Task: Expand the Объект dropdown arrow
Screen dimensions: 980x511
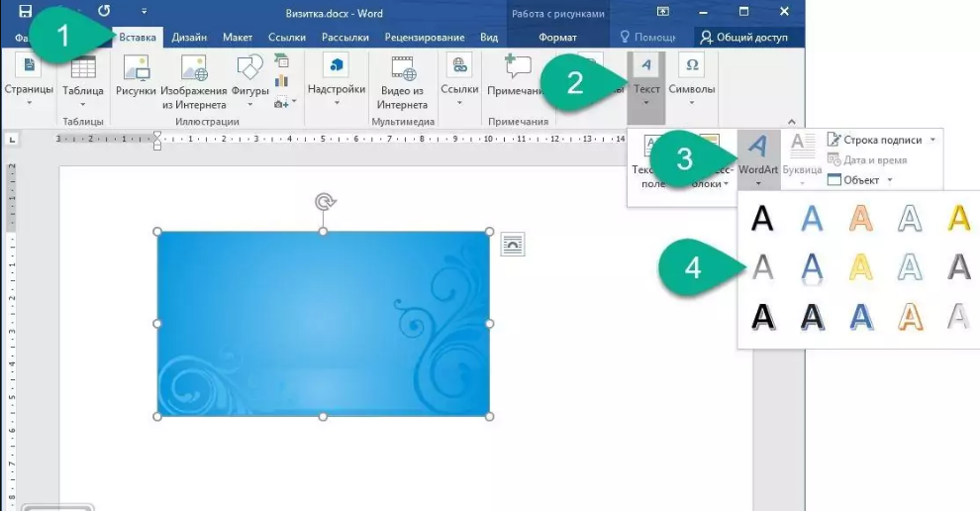Action: click(890, 180)
